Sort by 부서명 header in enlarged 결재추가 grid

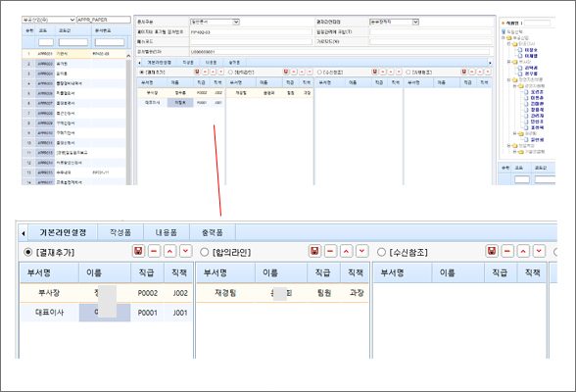pyautogui.click(x=49, y=272)
